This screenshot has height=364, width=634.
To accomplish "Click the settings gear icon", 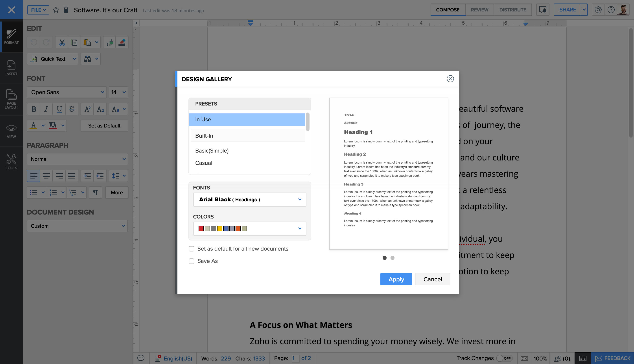I will 598,10.
